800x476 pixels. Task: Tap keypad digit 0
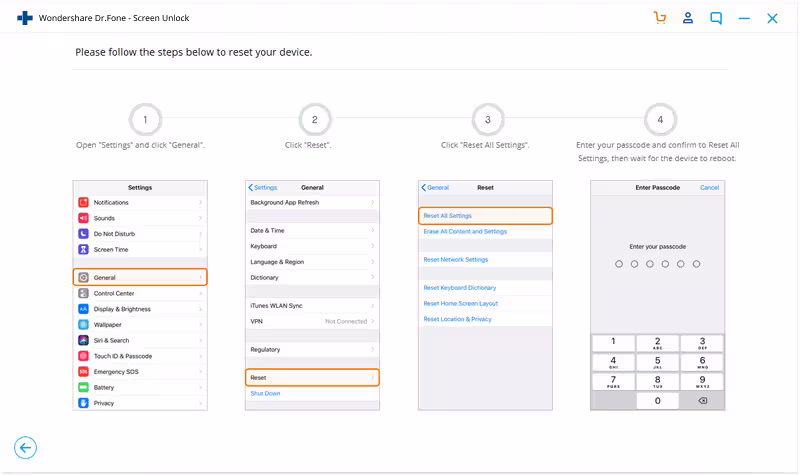pos(658,400)
